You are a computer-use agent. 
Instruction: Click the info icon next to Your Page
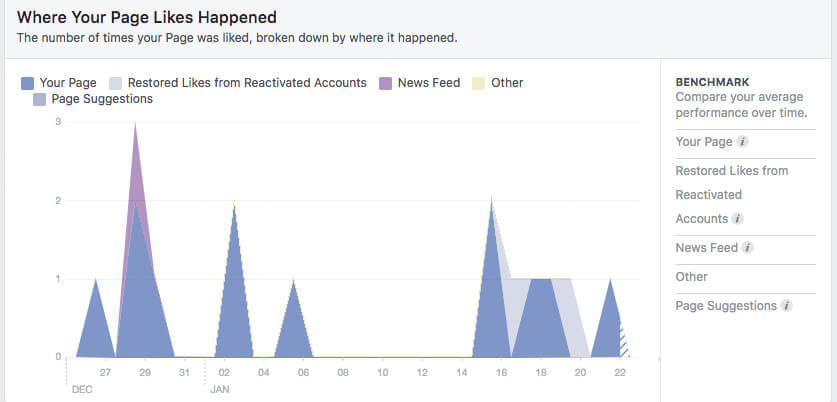point(742,142)
